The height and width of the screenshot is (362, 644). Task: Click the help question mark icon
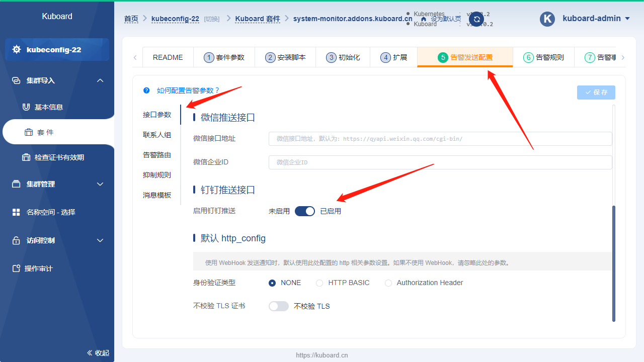pos(146,90)
